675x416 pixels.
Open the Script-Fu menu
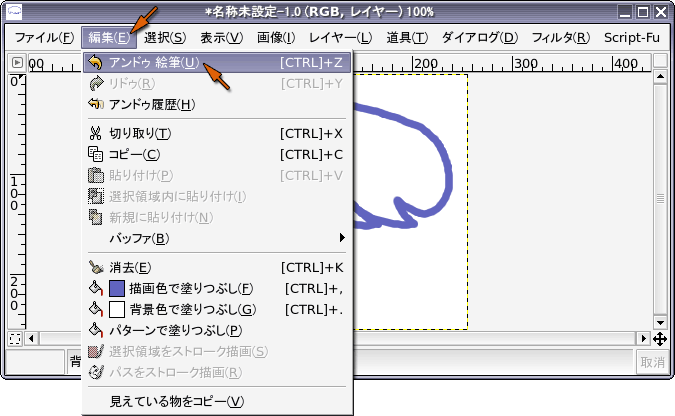click(632, 37)
